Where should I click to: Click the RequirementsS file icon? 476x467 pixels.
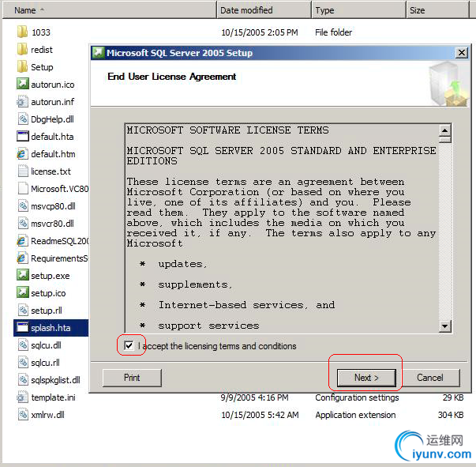pos(22,258)
